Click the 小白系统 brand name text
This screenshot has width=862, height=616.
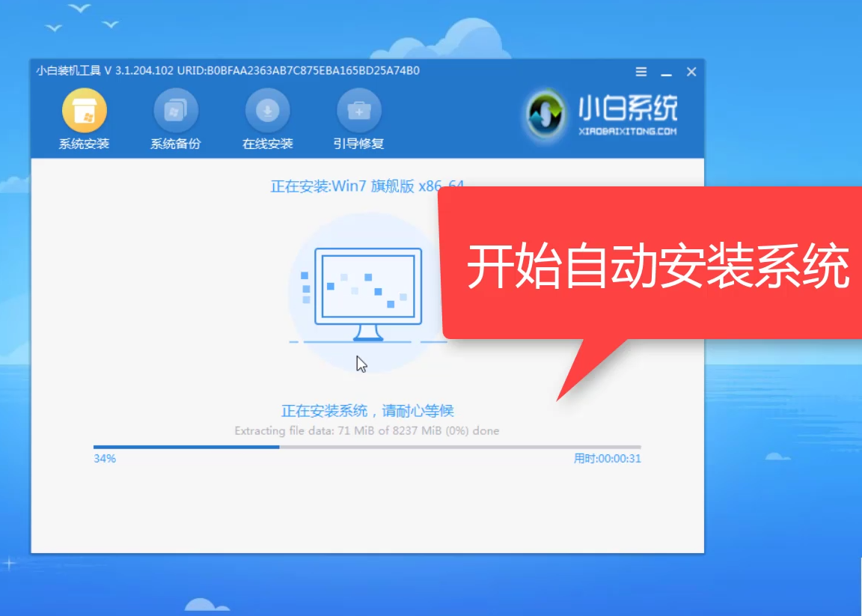click(x=627, y=109)
